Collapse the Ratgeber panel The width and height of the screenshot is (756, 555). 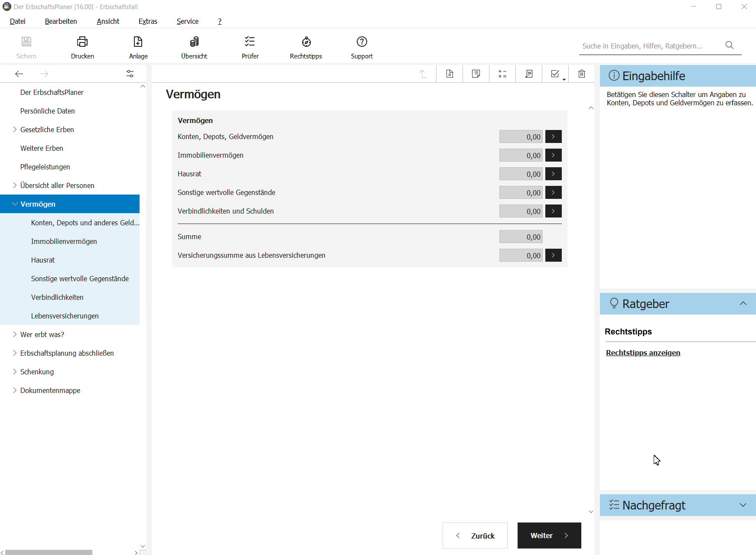click(x=743, y=304)
